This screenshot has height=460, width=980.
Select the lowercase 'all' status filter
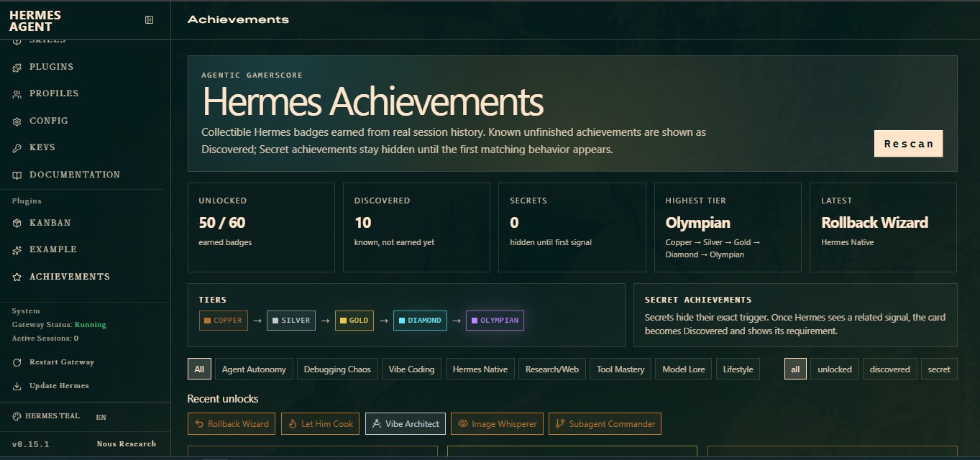pos(795,369)
